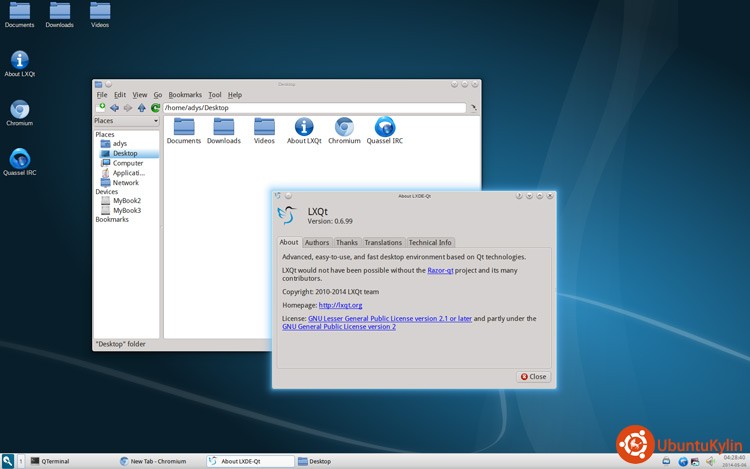750x469 pixels.
Task: Switch to the Technical Info tab
Action: point(430,242)
